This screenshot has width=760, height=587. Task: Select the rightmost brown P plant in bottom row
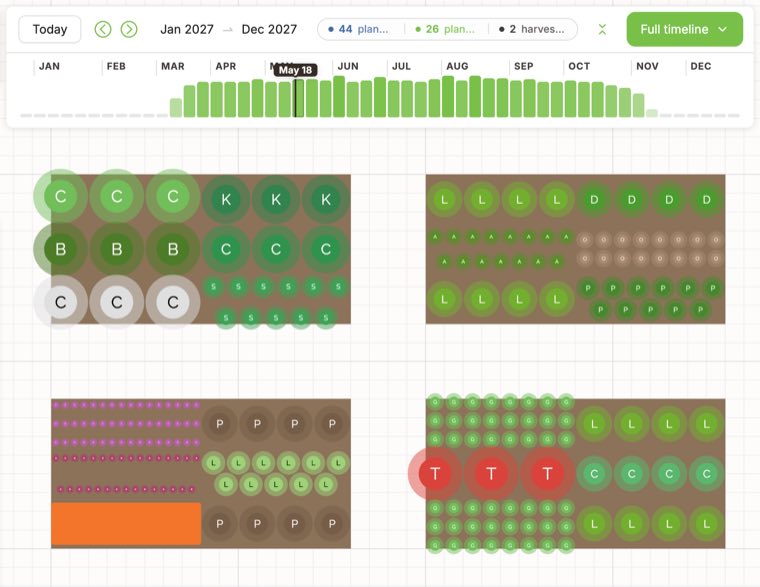pos(332,524)
